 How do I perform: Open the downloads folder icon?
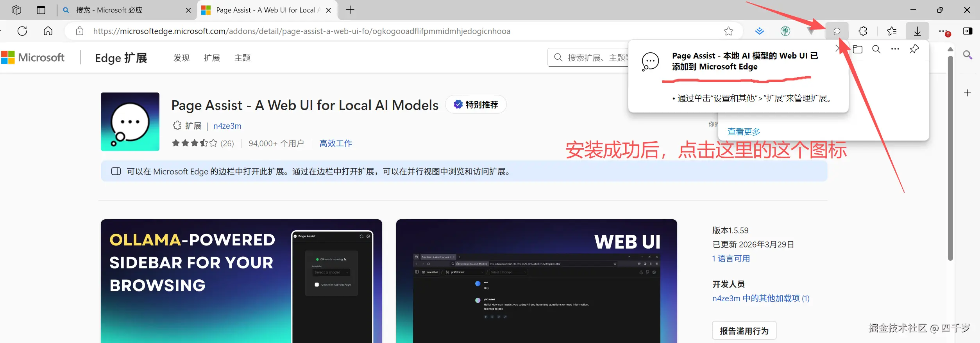858,49
